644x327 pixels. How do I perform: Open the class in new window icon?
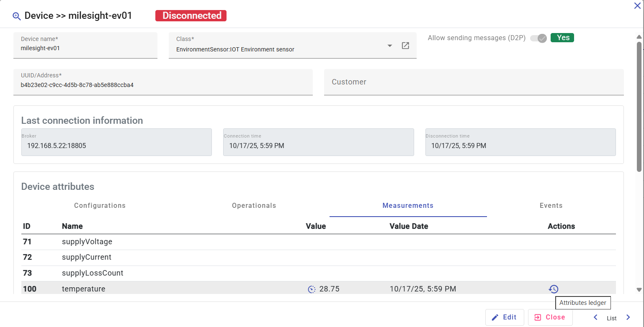[x=405, y=46]
